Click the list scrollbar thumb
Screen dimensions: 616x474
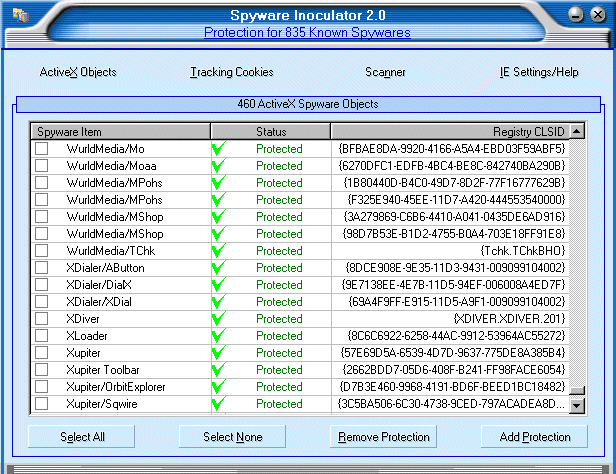click(x=577, y=390)
